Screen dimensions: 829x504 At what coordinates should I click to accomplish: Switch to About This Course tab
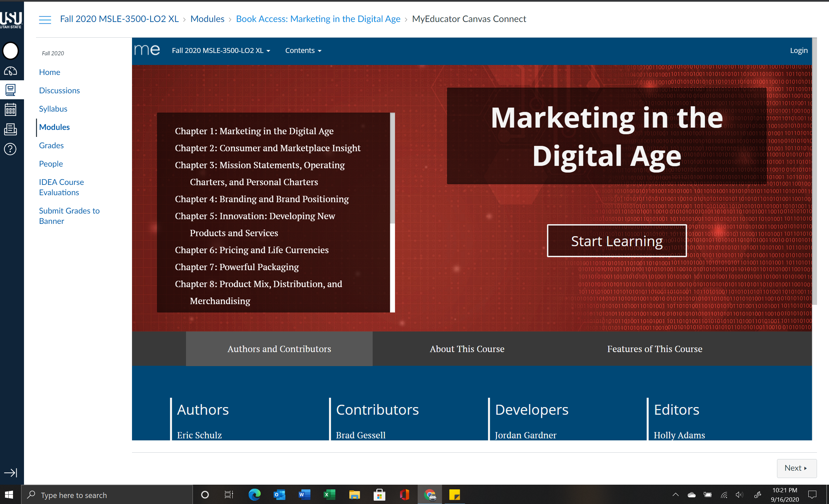467,349
